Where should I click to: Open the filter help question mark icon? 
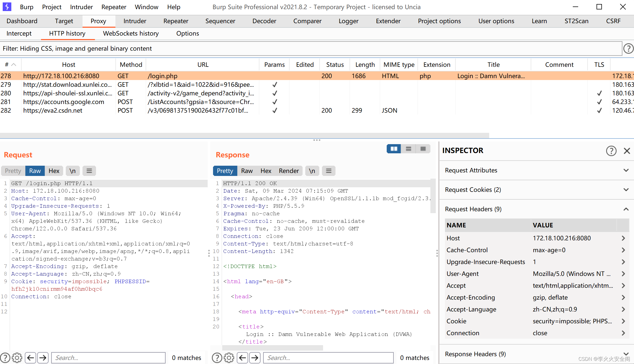click(628, 48)
